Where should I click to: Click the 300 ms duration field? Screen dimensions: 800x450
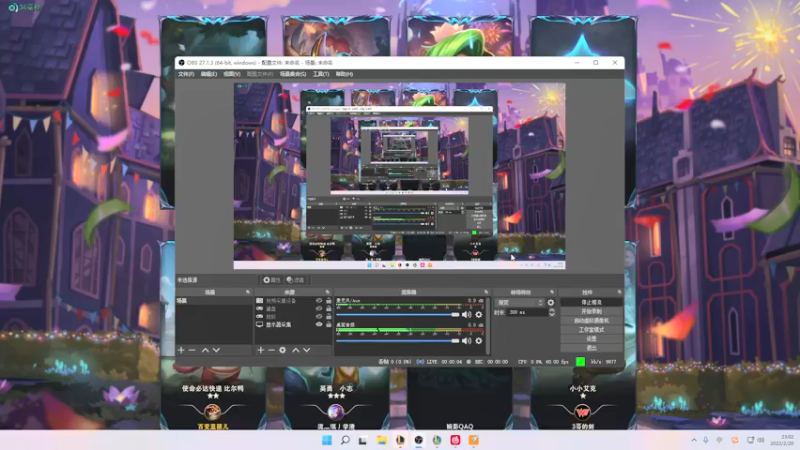(x=528, y=312)
